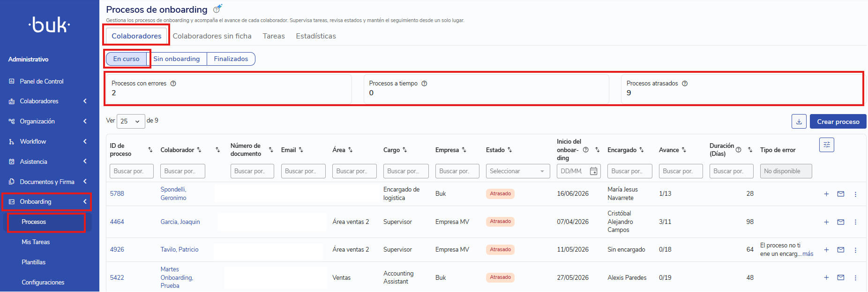This screenshot has height=292, width=868.
Task: Click the envelope icon in row 5422
Action: [841, 278]
